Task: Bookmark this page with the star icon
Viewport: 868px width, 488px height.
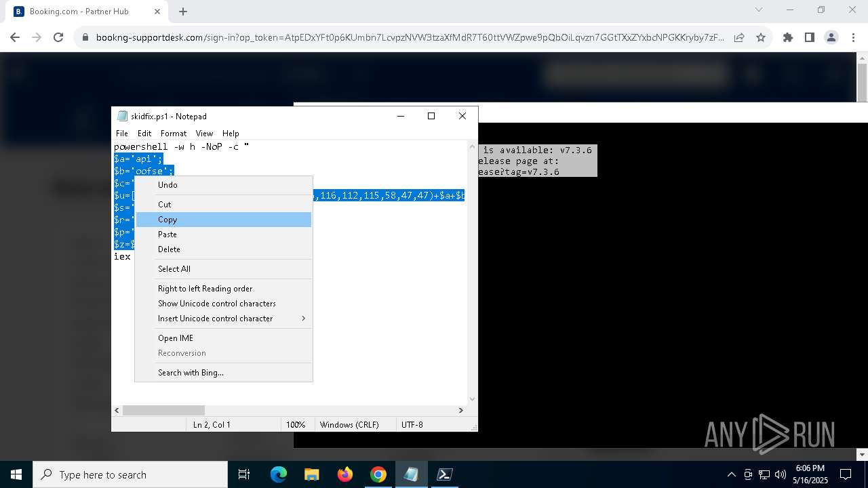Action: 761,38
